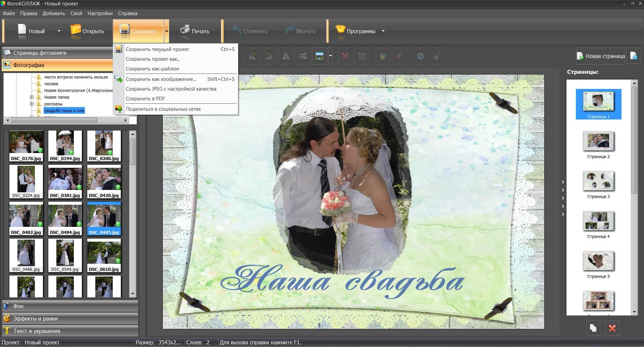The image size is (644, 347).
Task: Click the Печать button
Action: [195, 31]
